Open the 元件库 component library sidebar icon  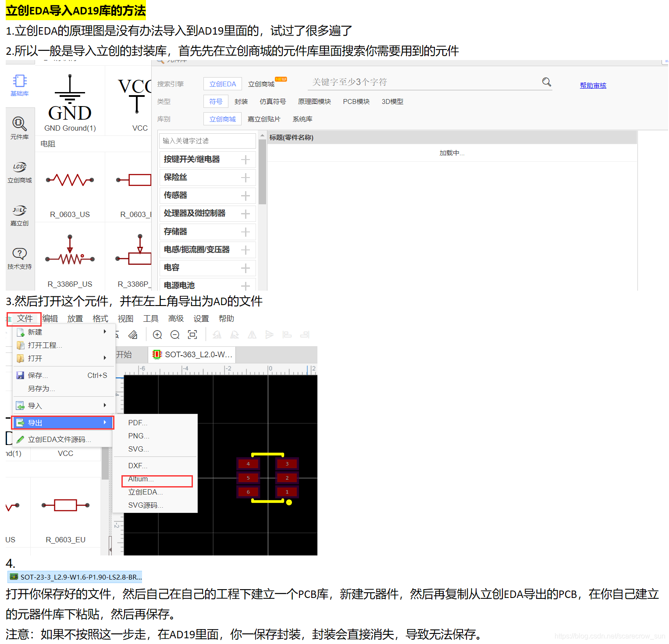click(20, 128)
